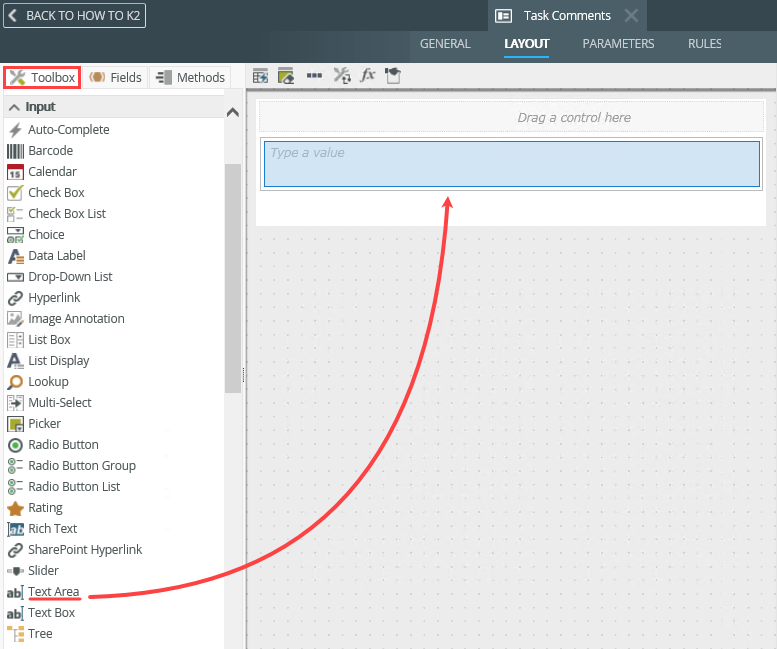The image size is (777, 649).
Task: Click the Drop-Down List label
Action: [70, 277]
